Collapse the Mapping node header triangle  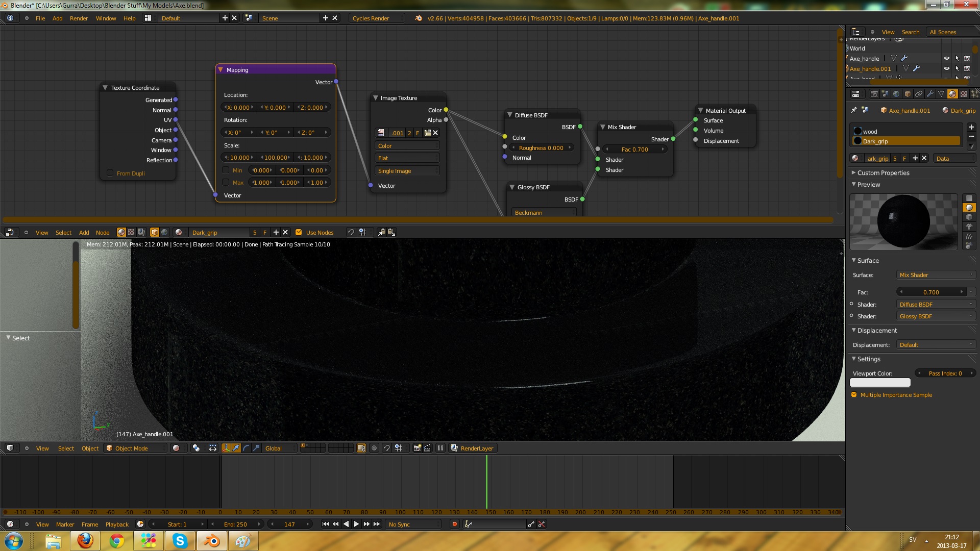click(x=220, y=69)
